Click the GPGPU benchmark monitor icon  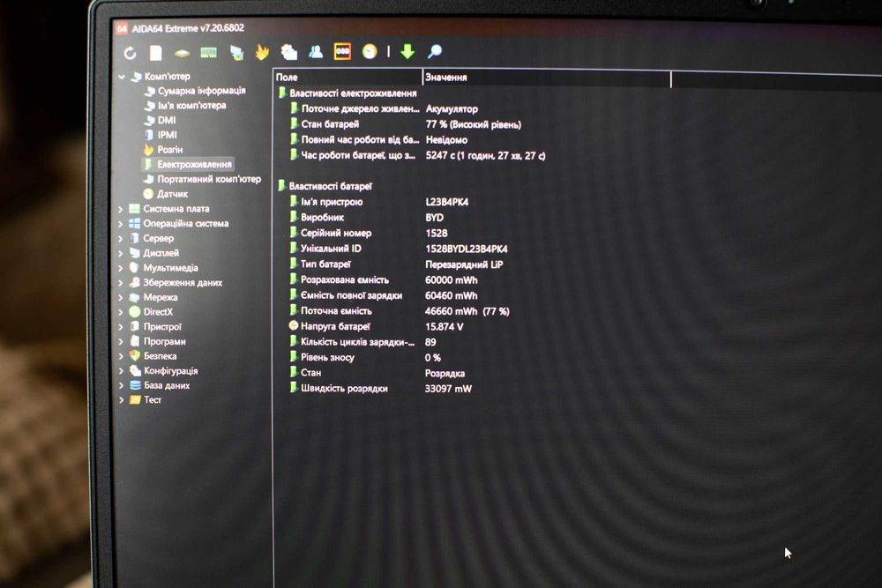click(x=236, y=53)
